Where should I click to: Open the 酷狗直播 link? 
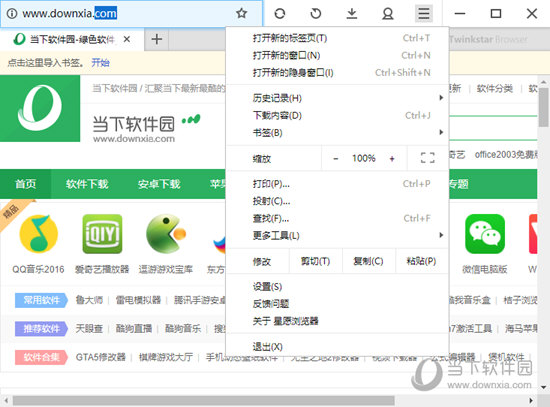134,329
